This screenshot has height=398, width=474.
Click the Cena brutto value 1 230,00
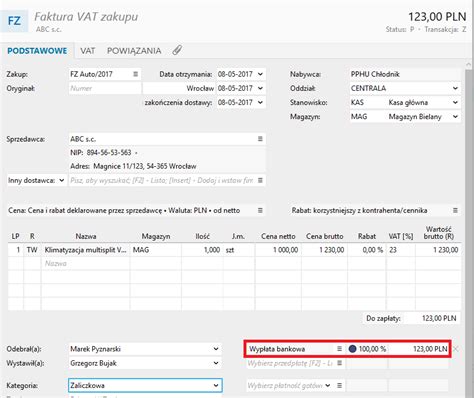[324, 250]
